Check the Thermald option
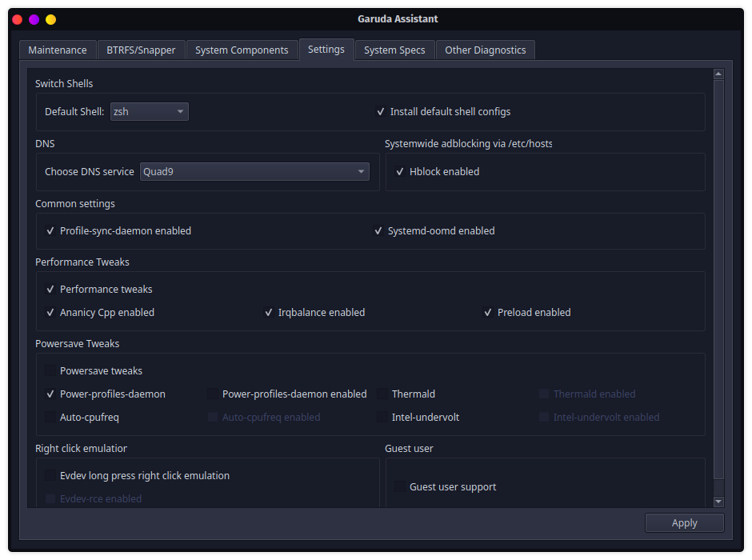 [x=382, y=394]
